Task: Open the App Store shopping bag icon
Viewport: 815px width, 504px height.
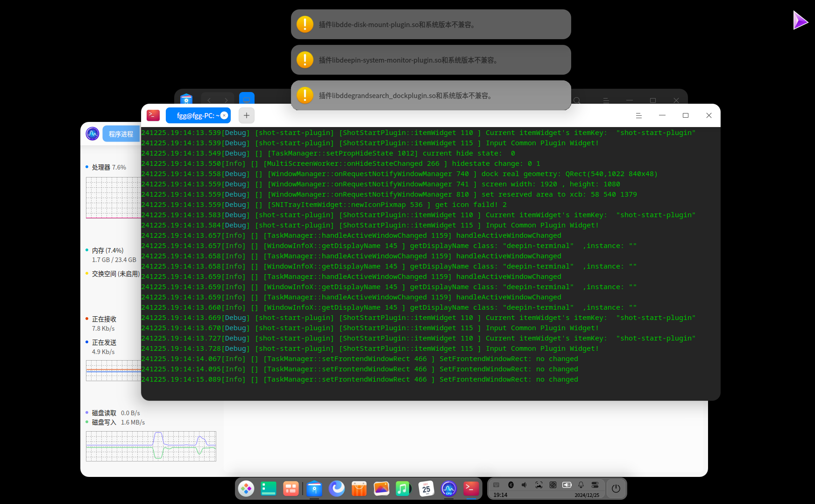Action: pyautogui.click(x=359, y=489)
